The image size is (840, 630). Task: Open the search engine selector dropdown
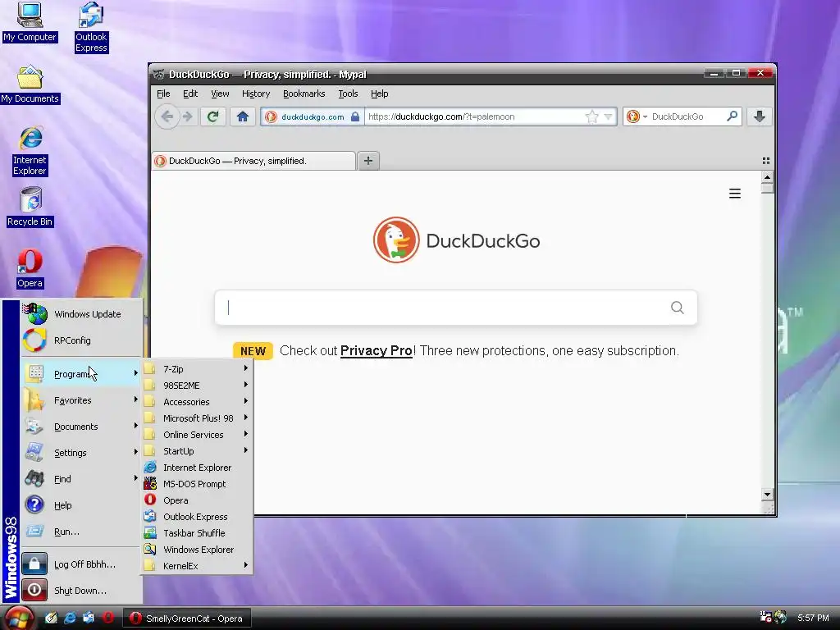[637, 116]
